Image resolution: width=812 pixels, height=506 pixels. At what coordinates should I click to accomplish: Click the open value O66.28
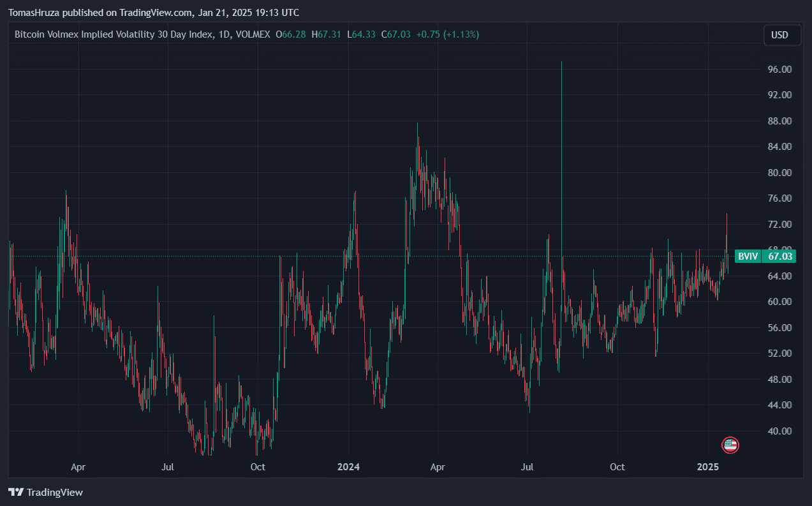pyautogui.click(x=290, y=34)
